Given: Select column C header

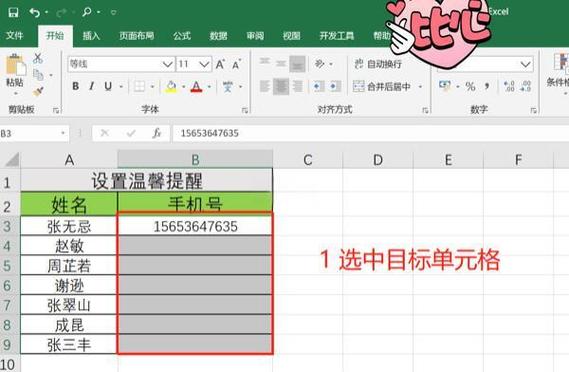Looking at the screenshot, I should [308, 160].
